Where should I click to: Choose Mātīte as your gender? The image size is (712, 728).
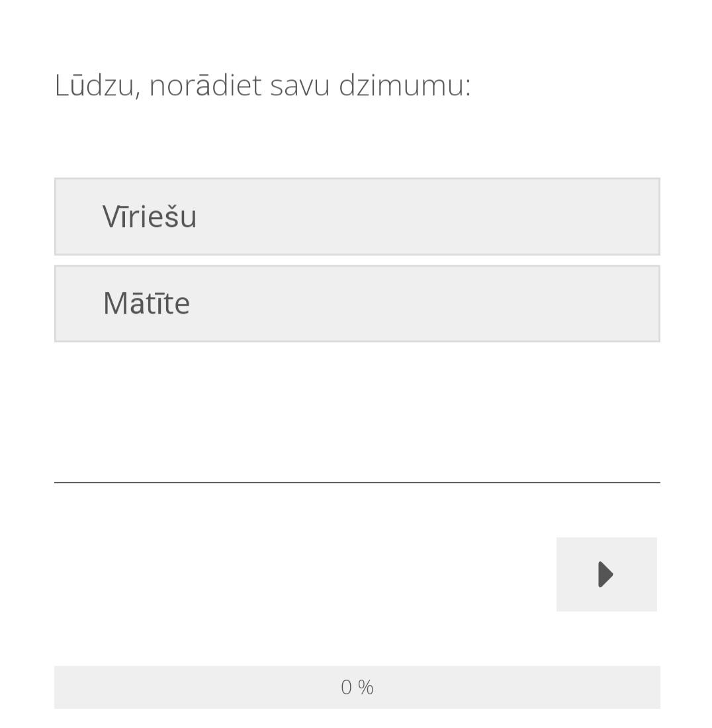click(x=357, y=304)
